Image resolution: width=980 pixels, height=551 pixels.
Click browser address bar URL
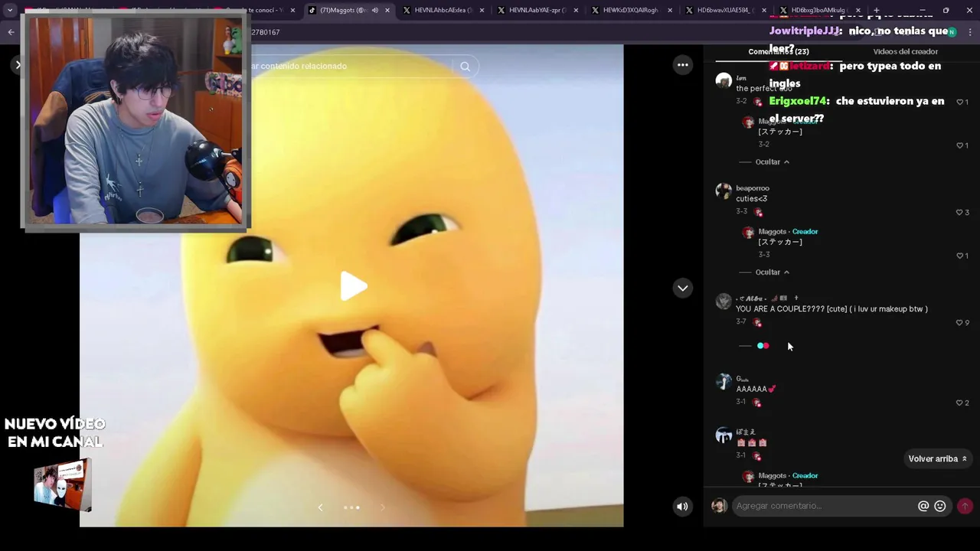tap(266, 32)
